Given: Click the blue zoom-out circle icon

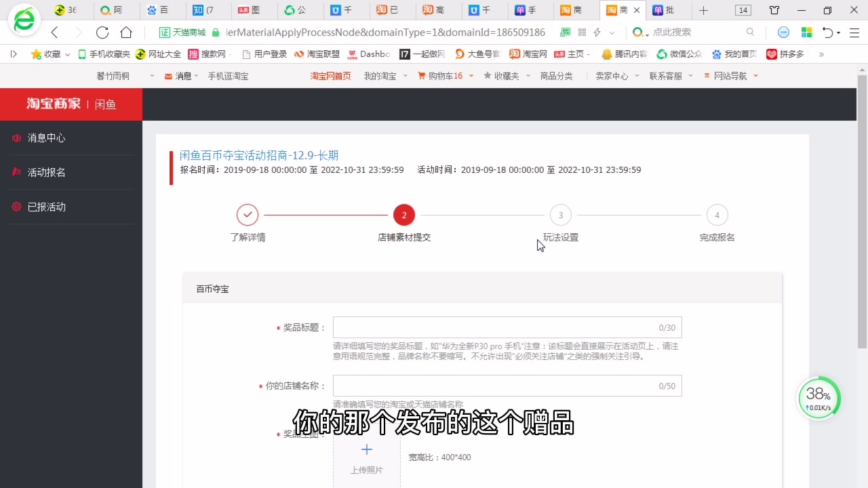Looking at the screenshot, I should [783, 33].
